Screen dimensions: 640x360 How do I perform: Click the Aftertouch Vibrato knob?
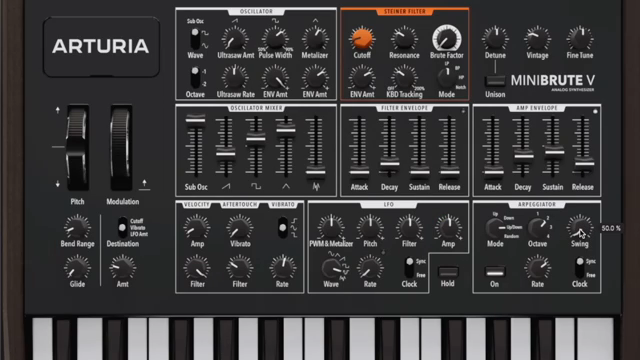[x=240, y=227]
